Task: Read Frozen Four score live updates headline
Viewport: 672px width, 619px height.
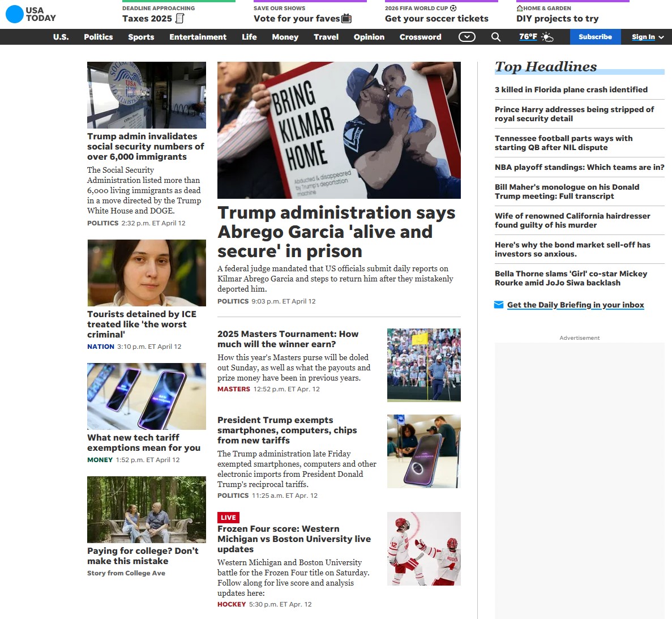Action: 294,539
